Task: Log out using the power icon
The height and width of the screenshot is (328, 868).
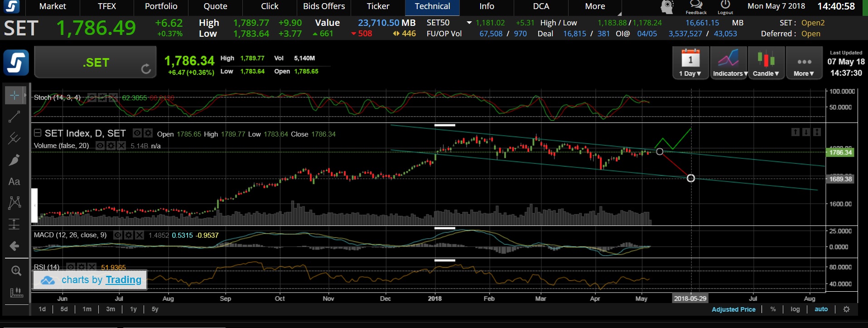Action: [725, 7]
